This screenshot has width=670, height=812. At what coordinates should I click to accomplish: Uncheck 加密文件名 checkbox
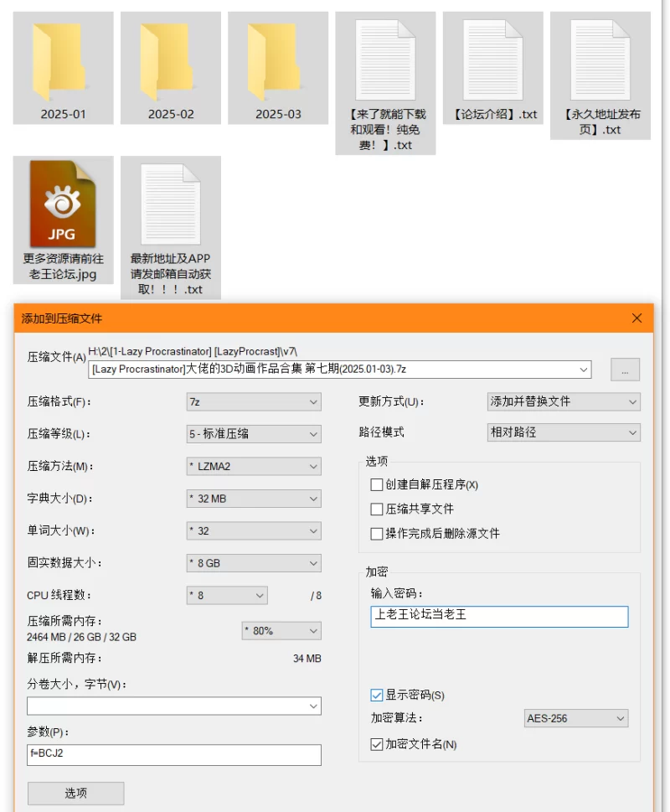[377, 744]
